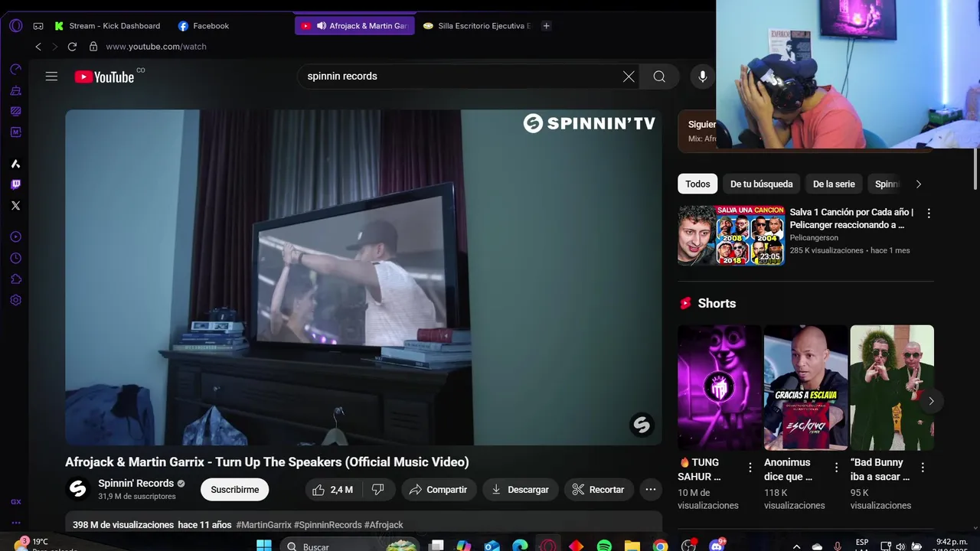Open Spotify from the taskbar
The image size is (980, 551).
click(604, 546)
